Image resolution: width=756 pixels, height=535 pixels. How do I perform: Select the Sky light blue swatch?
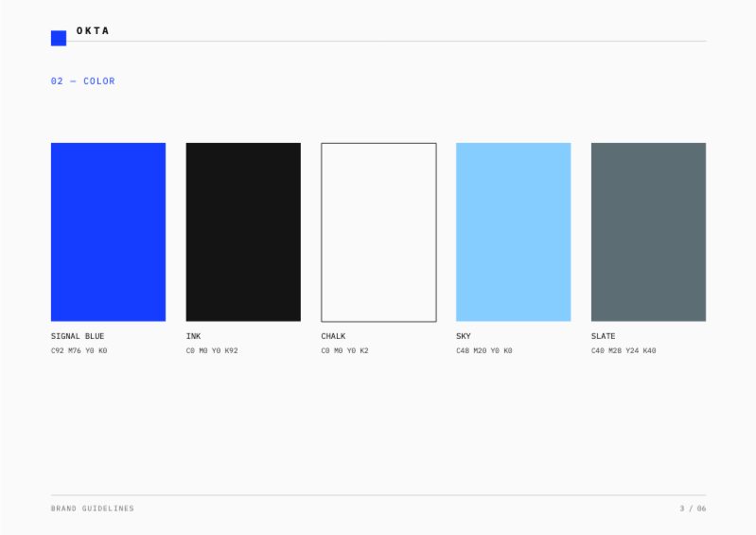point(514,232)
